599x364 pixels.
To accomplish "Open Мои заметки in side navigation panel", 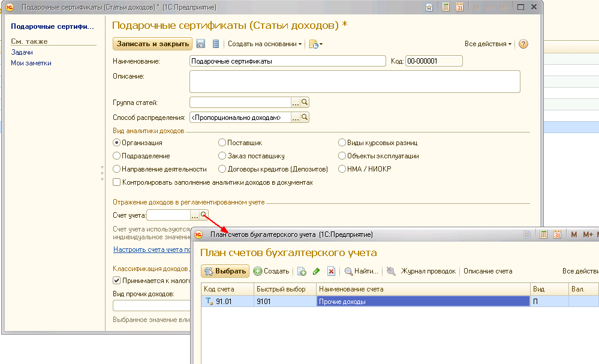I will tap(31, 63).
